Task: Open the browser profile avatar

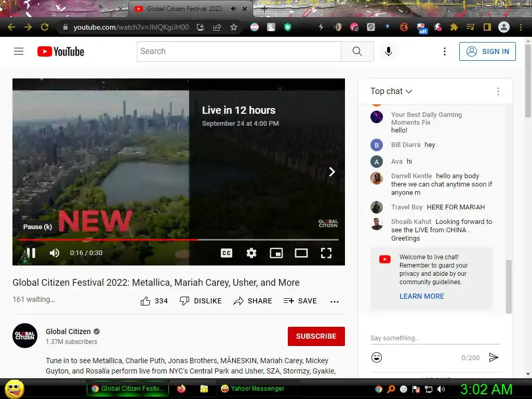Action: tap(504, 27)
